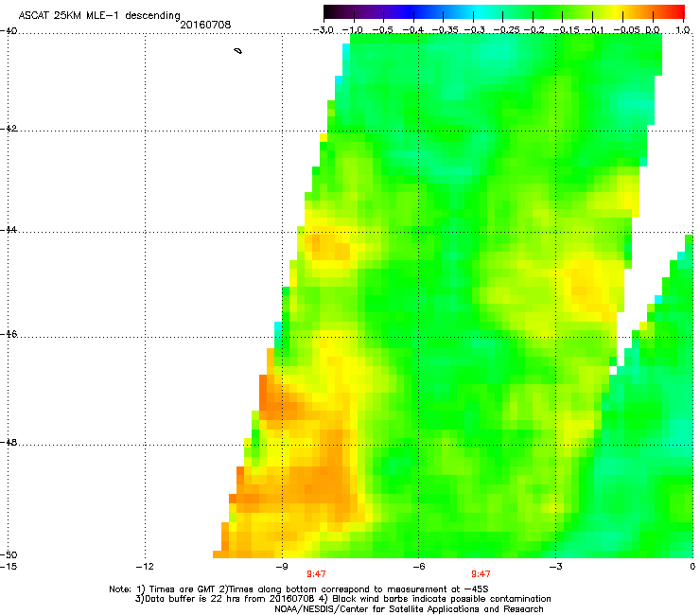Viewport: 700px width, 615px height.
Task: Select the -44 latitude axis label
Action: pyautogui.click(x=9, y=230)
